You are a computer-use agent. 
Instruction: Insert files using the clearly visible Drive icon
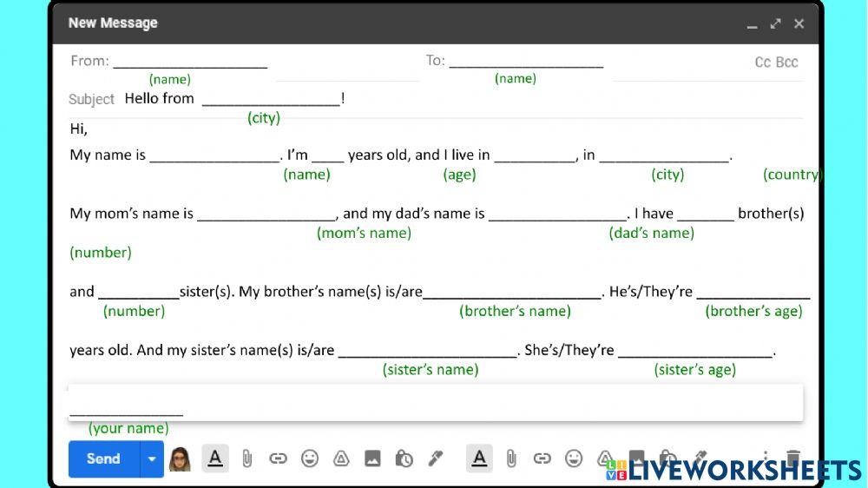[x=341, y=458]
